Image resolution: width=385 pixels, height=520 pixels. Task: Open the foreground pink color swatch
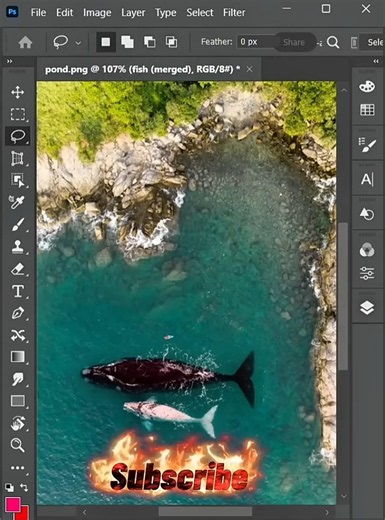click(x=13, y=505)
